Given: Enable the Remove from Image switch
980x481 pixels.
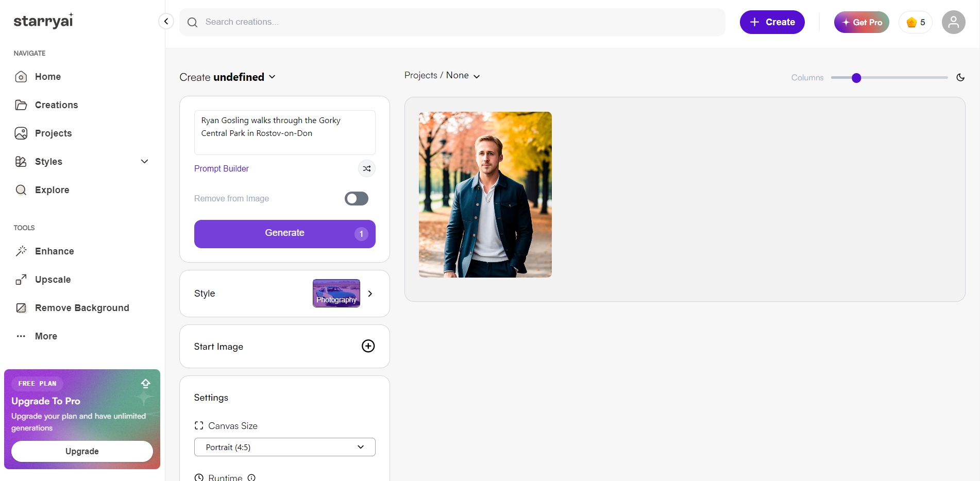Looking at the screenshot, I should [357, 199].
